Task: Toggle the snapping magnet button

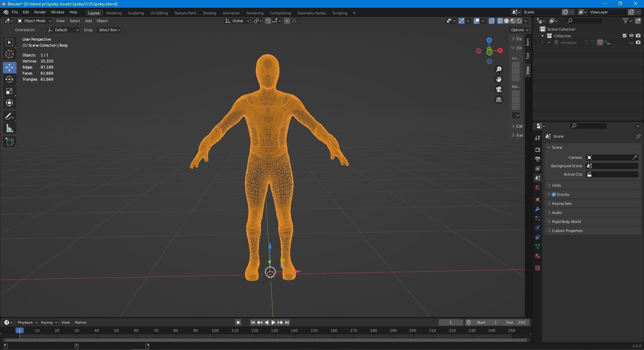Action: [268, 21]
